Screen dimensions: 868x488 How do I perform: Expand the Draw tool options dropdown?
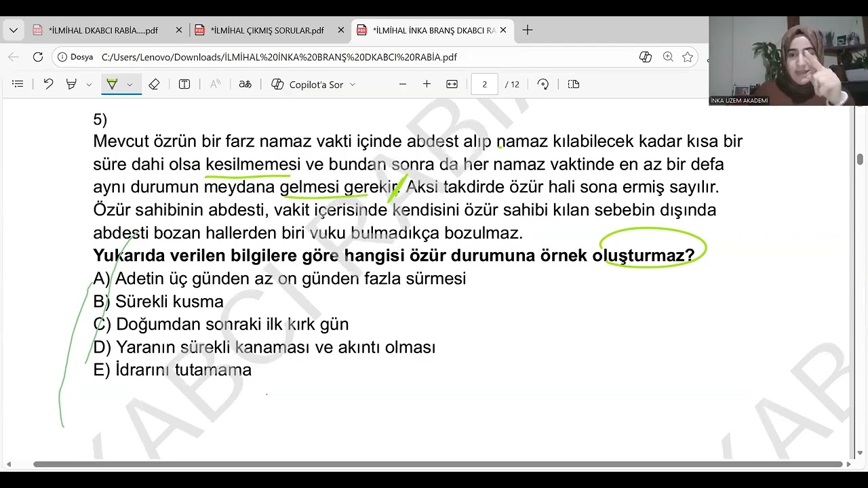[x=89, y=85]
